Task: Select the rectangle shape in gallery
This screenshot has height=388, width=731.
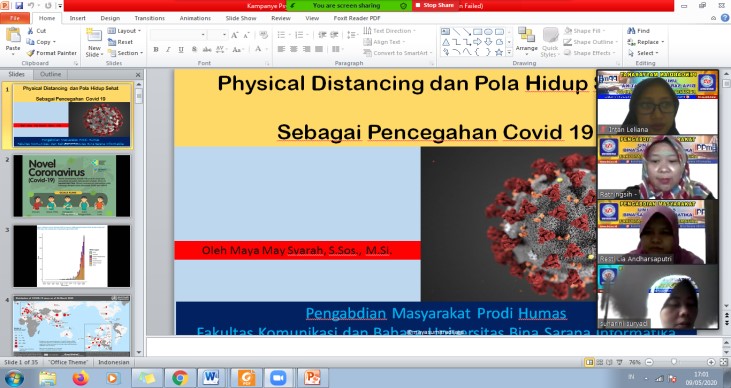Action: [477, 32]
